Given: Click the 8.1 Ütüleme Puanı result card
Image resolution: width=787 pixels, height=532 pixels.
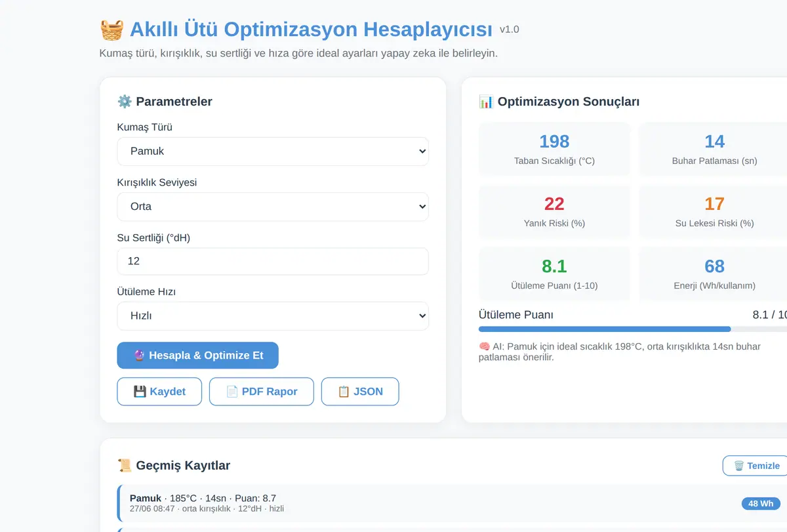Looking at the screenshot, I should coord(554,274).
